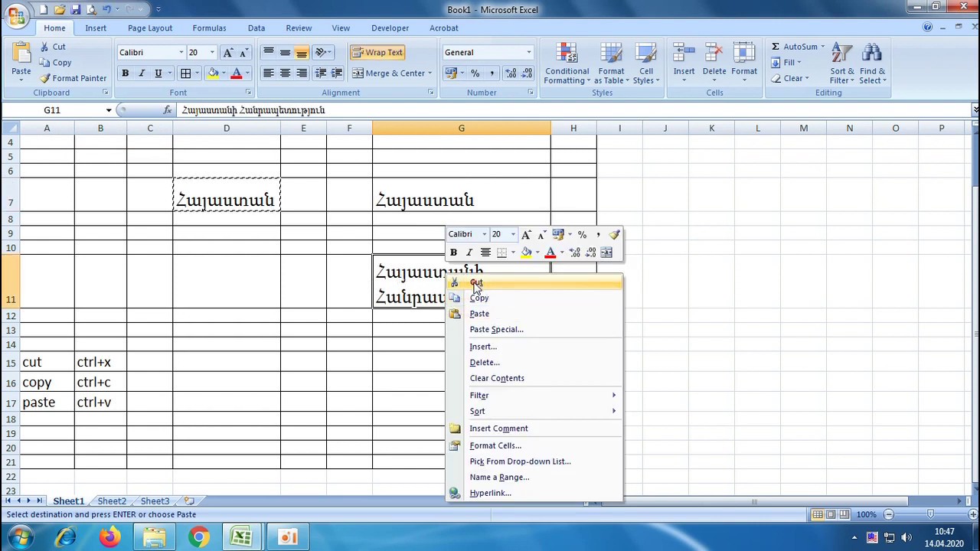Click the ribbon Copy button
The image size is (980, 551).
coord(55,63)
